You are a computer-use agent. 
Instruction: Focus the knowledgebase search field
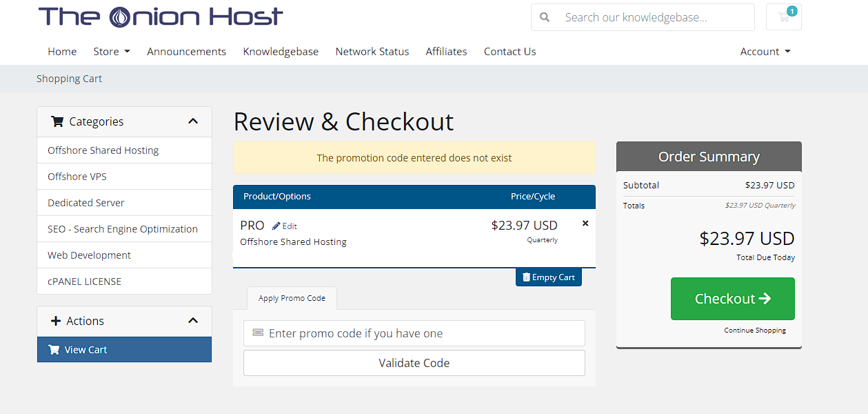pyautogui.click(x=655, y=17)
